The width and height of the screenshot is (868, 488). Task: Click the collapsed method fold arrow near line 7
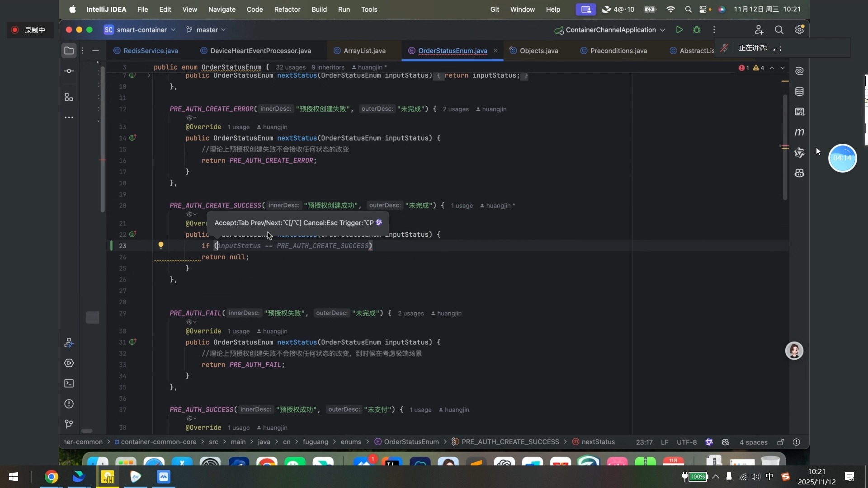point(149,75)
